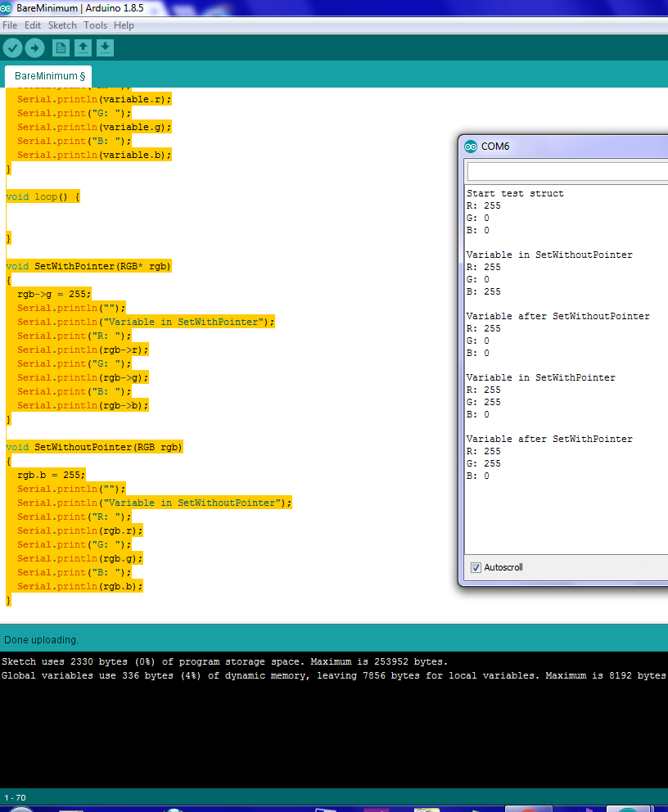This screenshot has width=668, height=812.
Task: Click code line 'Serial.println(variable.g);'
Action: coord(94,128)
